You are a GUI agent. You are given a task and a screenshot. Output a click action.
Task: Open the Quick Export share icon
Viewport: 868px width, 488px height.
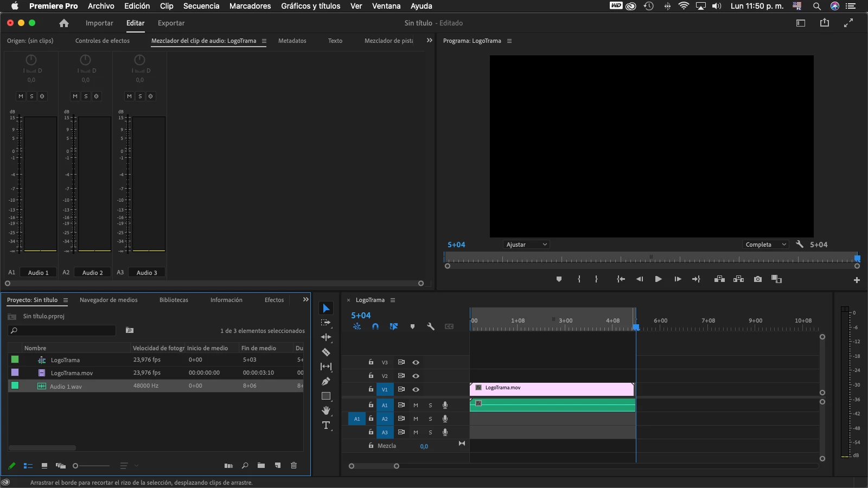pyautogui.click(x=825, y=23)
